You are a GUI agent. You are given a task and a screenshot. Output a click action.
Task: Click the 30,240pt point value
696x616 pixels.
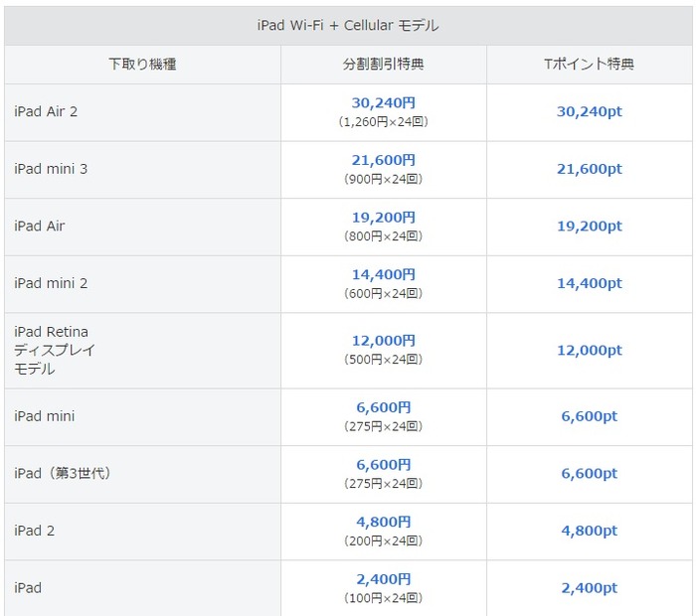pos(590,111)
